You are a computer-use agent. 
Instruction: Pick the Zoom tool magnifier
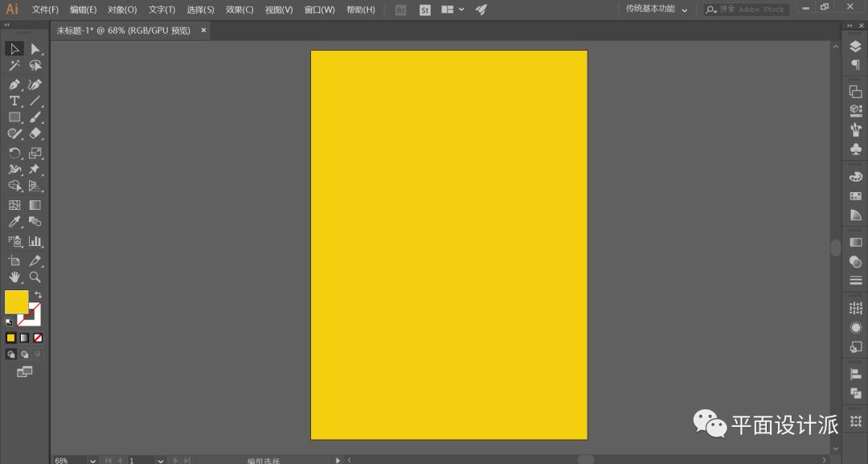[x=35, y=277]
